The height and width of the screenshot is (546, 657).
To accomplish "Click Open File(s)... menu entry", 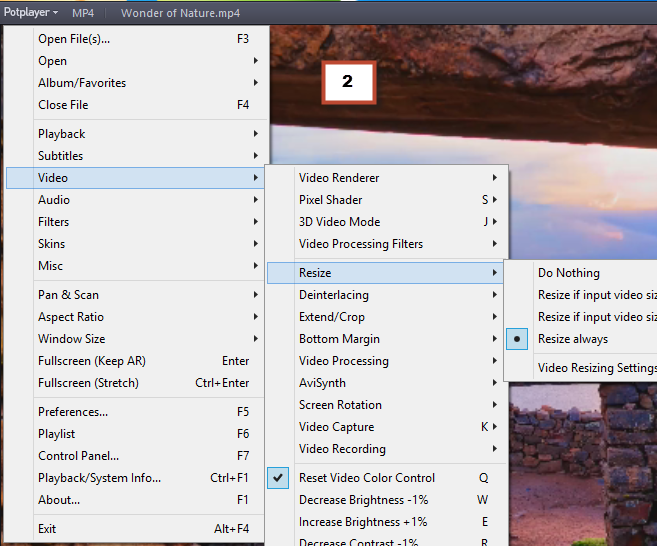I will pyautogui.click(x=136, y=39).
